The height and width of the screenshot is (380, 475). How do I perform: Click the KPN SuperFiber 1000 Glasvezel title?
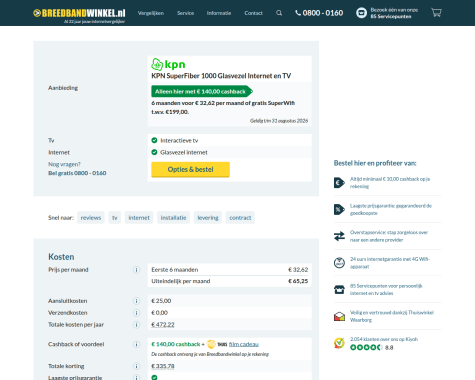tap(221, 76)
